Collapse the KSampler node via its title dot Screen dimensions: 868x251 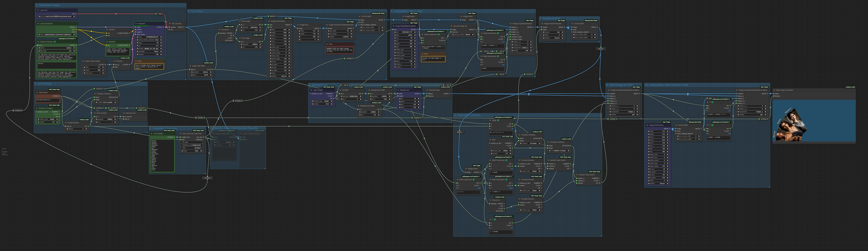[136, 24]
